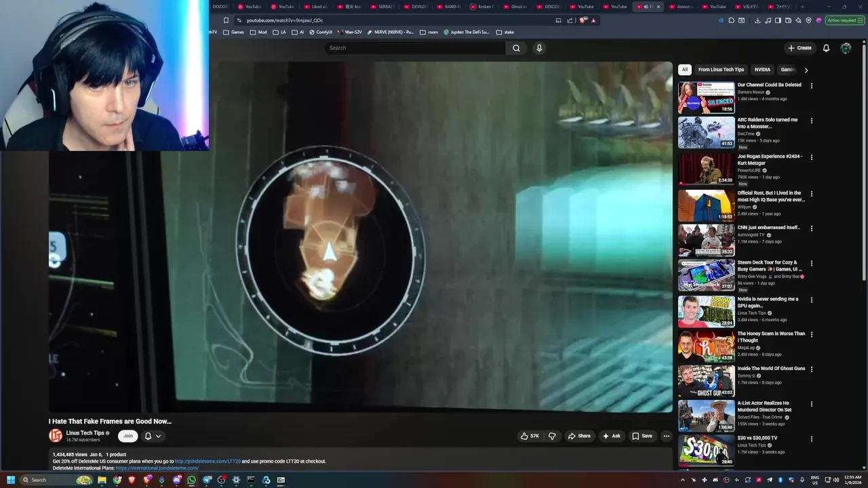
Task: Click the Create button
Action: [800, 48]
